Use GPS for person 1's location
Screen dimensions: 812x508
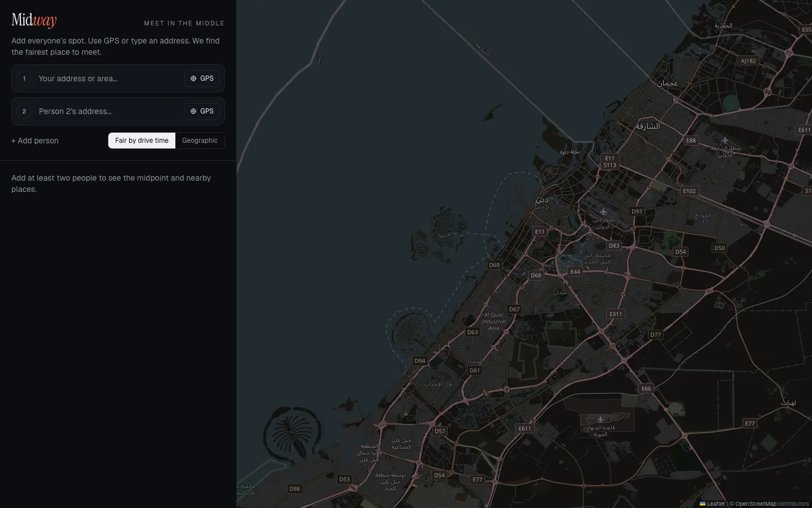[202, 78]
